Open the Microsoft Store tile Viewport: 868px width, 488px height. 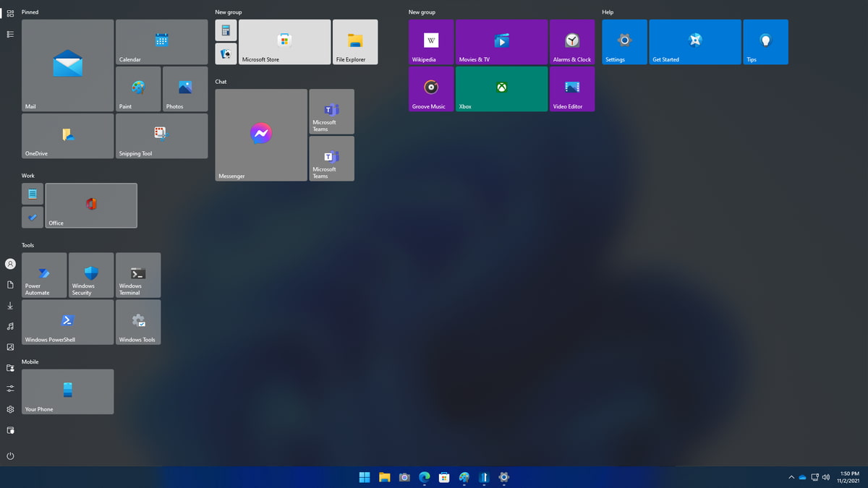click(x=285, y=42)
